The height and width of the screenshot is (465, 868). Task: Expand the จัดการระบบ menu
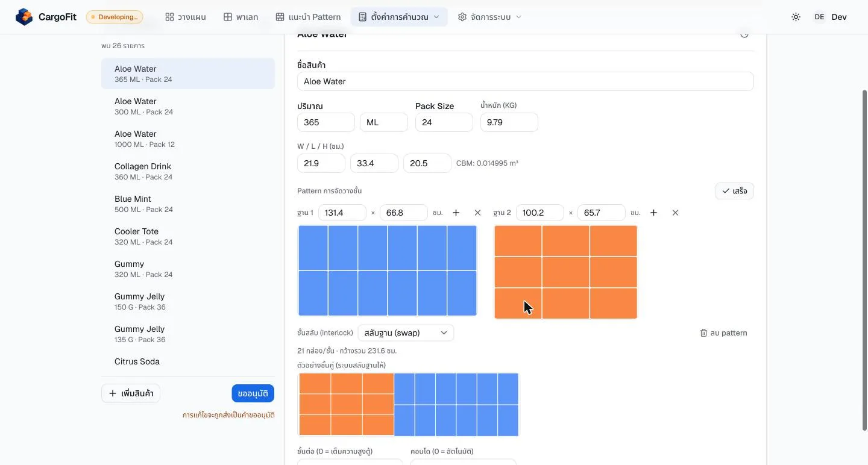tap(489, 17)
